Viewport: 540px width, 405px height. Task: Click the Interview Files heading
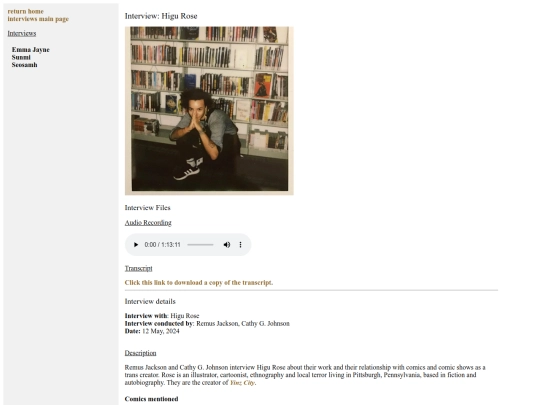click(x=147, y=208)
